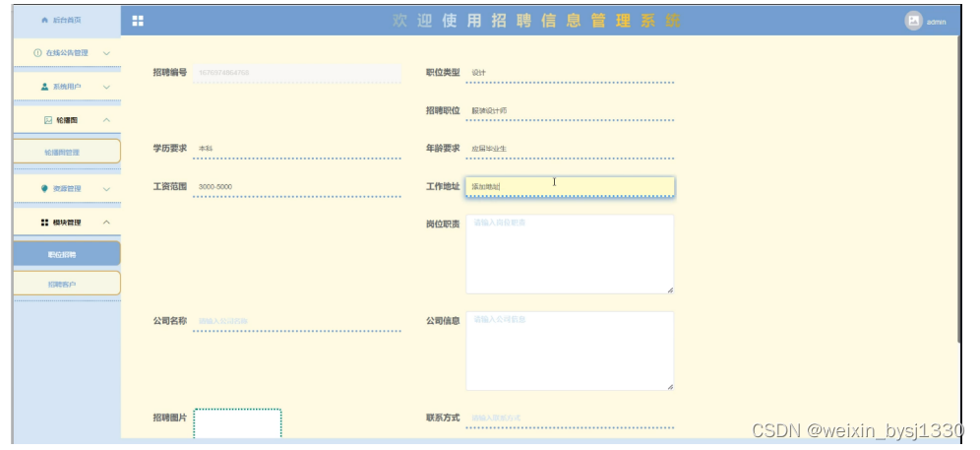Image resolution: width=980 pixels, height=450 pixels.
Task: Grab the 公司信息 textarea resize handle
Action: tap(670, 387)
